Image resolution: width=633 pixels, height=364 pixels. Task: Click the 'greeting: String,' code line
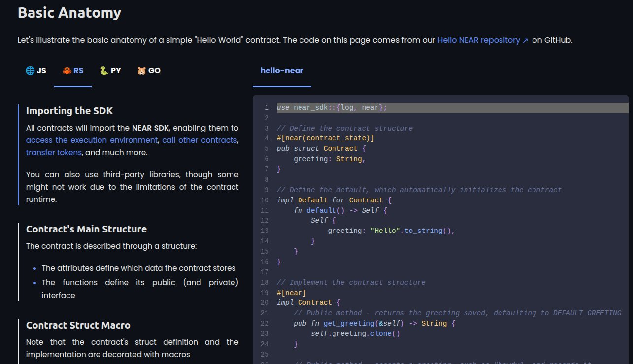(x=330, y=159)
